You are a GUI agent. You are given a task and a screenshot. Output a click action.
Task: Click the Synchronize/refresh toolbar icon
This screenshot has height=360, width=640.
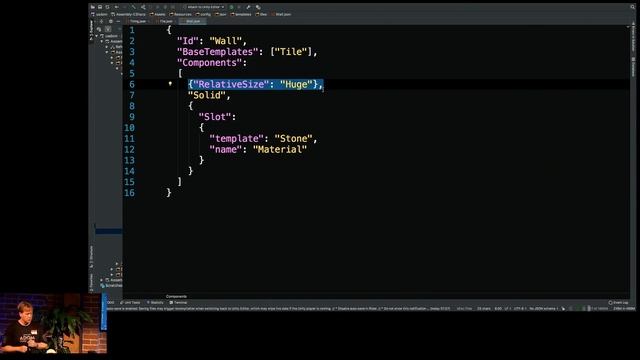tap(107, 7)
